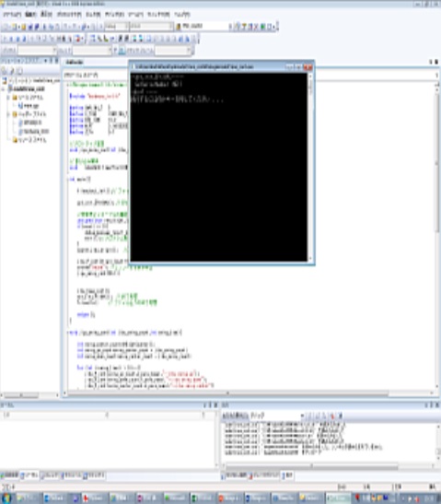441x504 pixels.
Task: Open the File menu in the menu bar
Action: [12, 14]
